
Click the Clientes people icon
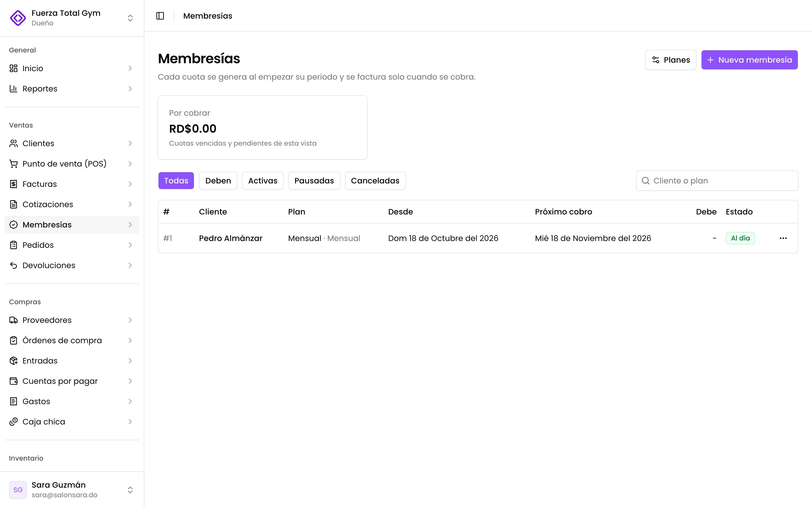[x=14, y=143]
